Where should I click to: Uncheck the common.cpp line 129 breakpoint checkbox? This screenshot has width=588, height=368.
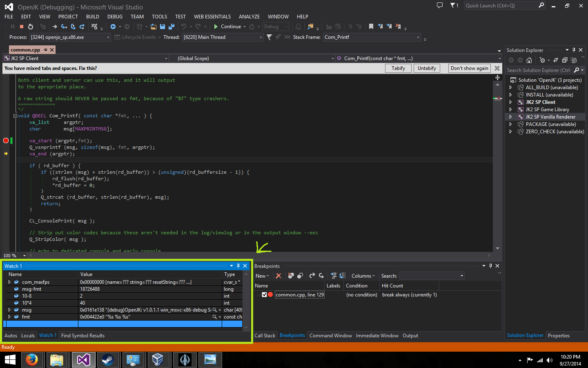264,295
